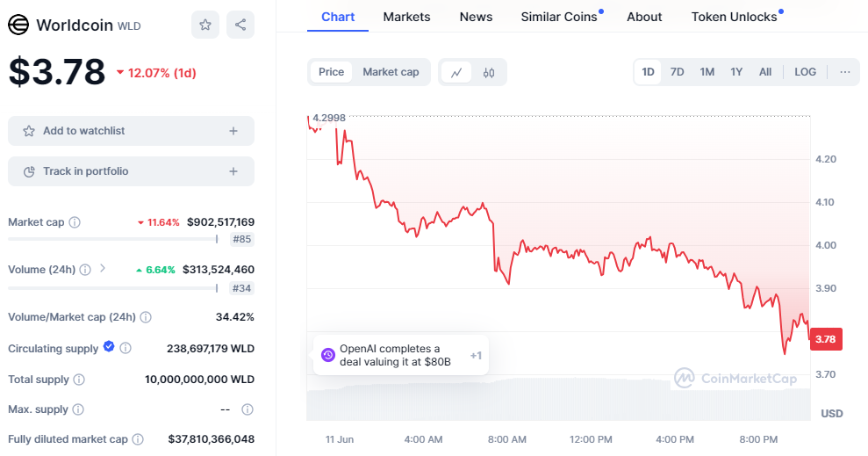Expand the Volume (24h) chevron
Viewport: 868px width, 456px height.
pos(103,269)
